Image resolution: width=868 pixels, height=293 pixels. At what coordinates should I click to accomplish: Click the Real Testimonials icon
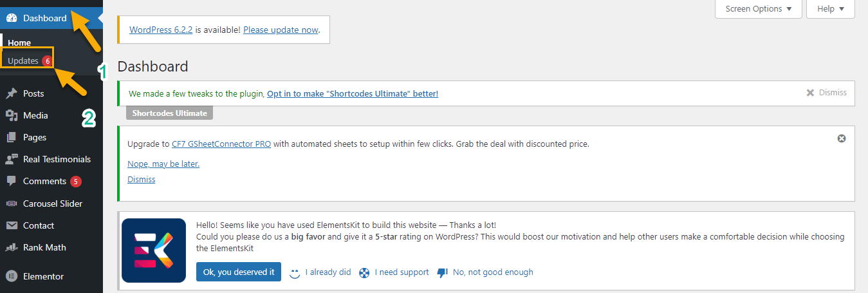tap(12, 159)
